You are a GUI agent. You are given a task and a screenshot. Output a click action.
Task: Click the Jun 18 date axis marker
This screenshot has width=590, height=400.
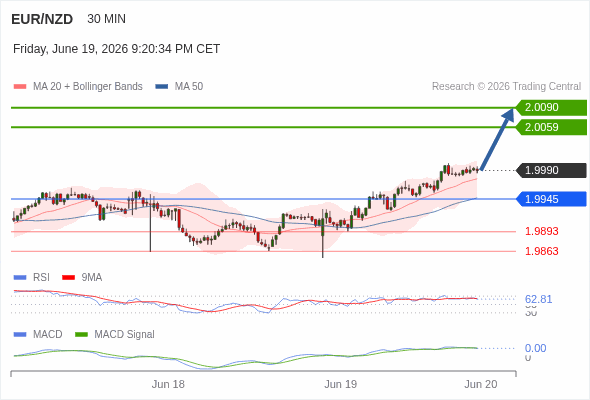click(x=168, y=384)
